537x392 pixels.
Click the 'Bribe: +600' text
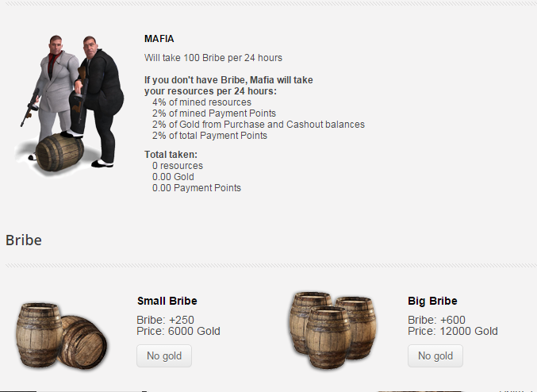436,320
